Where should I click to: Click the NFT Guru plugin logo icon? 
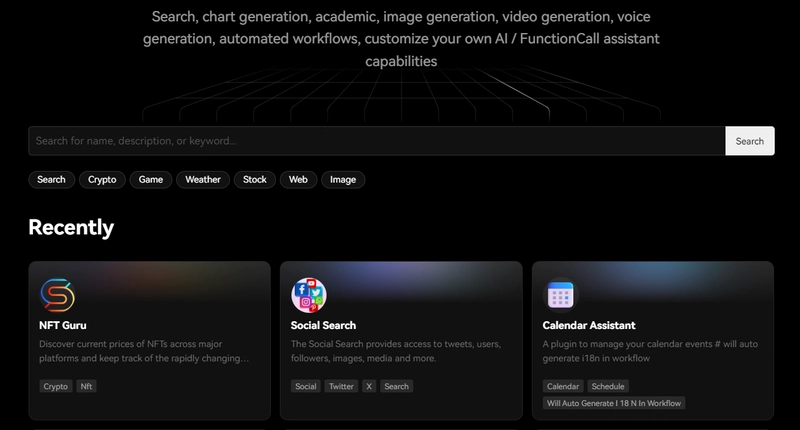coord(57,295)
